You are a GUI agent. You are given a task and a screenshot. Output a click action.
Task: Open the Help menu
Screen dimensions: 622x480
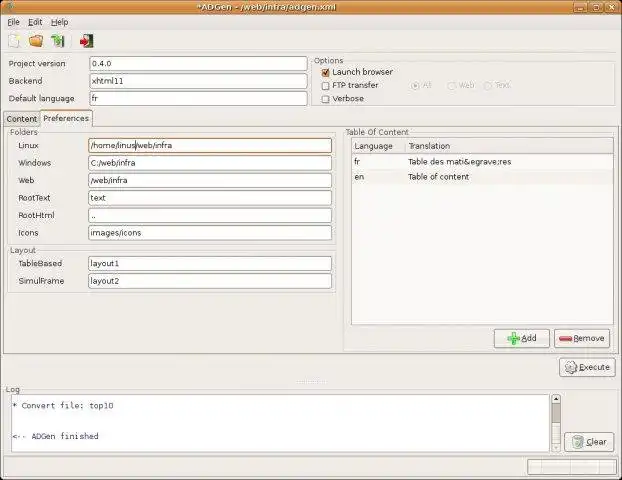pyautogui.click(x=60, y=22)
